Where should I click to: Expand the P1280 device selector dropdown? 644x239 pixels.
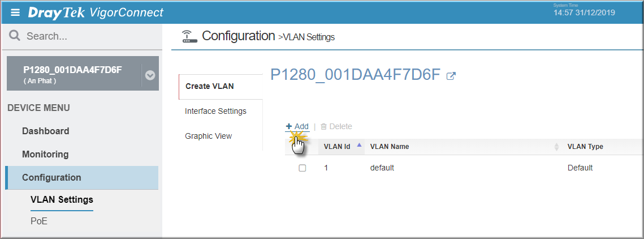[x=150, y=75]
